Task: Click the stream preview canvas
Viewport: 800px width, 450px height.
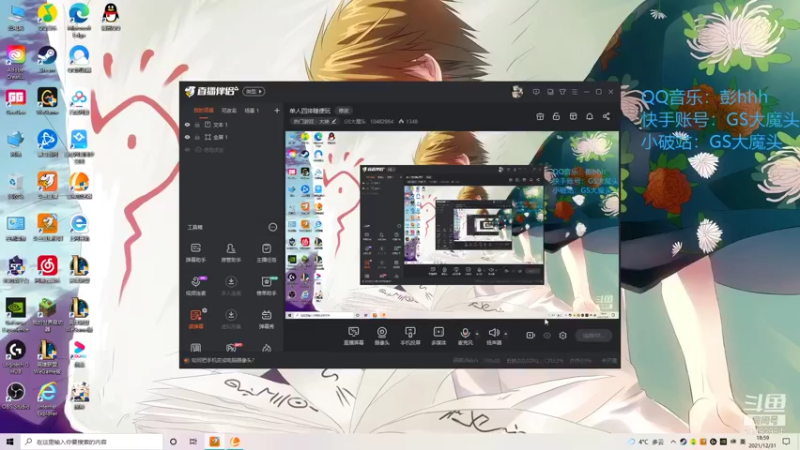Action: [x=452, y=225]
